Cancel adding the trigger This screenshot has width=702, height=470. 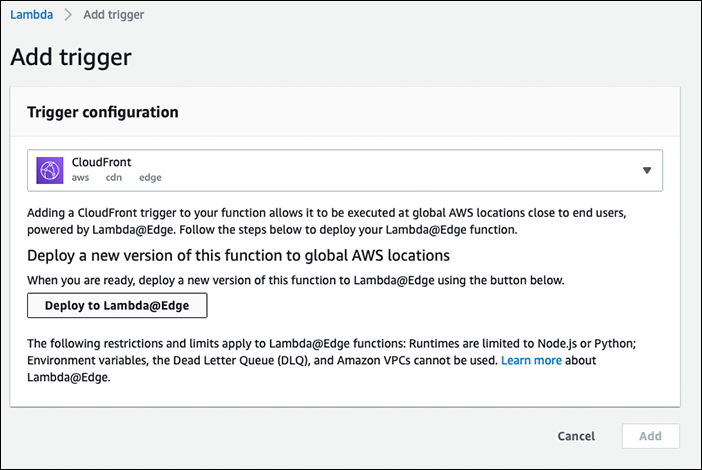tap(576, 436)
